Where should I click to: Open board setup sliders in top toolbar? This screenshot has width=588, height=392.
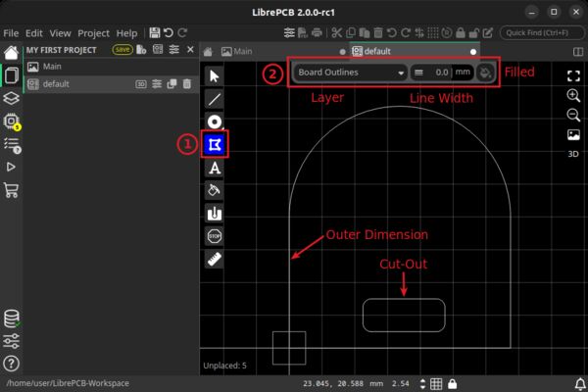[289, 33]
